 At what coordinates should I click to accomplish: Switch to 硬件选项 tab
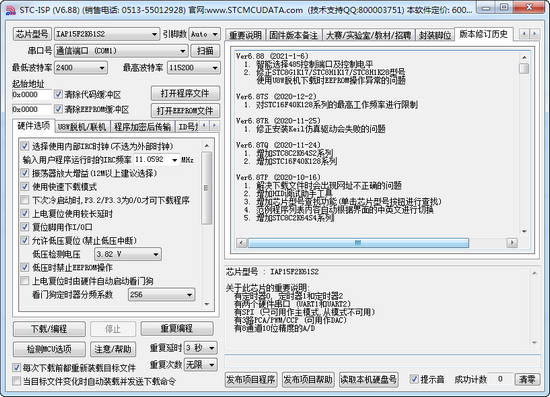coord(34,126)
